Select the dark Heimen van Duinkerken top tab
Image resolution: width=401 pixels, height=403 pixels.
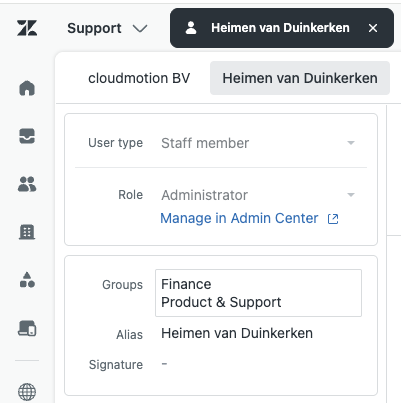click(x=282, y=28)
